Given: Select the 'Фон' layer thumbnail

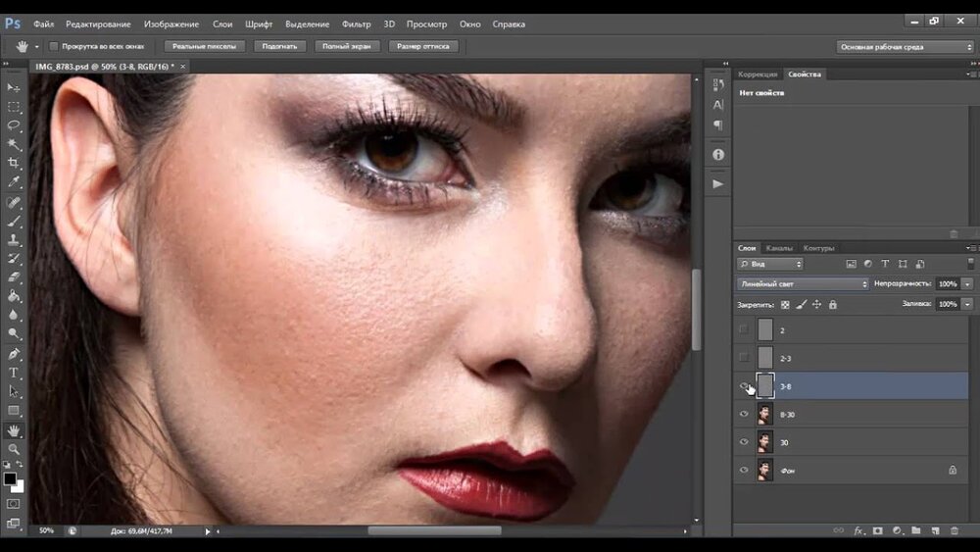Looking at the screenshot, I should click(764, 471).
